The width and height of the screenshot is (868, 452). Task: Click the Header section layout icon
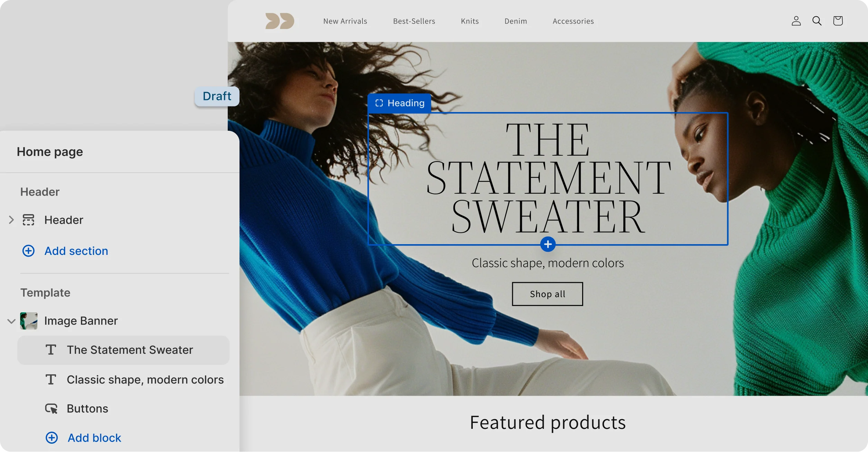click(x=28, y=220)
